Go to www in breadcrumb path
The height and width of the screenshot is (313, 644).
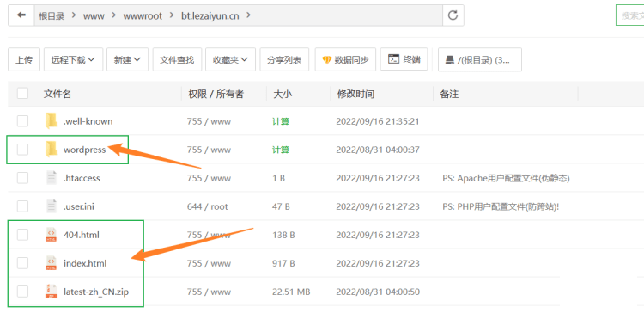(94, 16)
